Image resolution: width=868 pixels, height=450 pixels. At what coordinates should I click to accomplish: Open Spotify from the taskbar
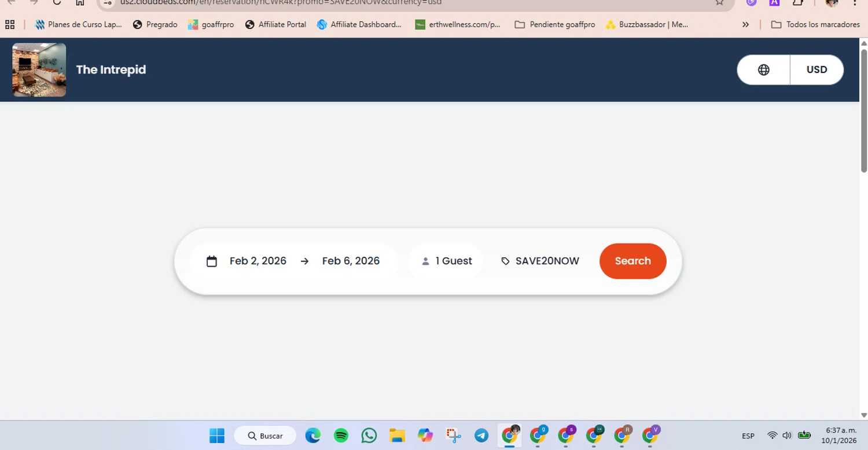(341, 436)
